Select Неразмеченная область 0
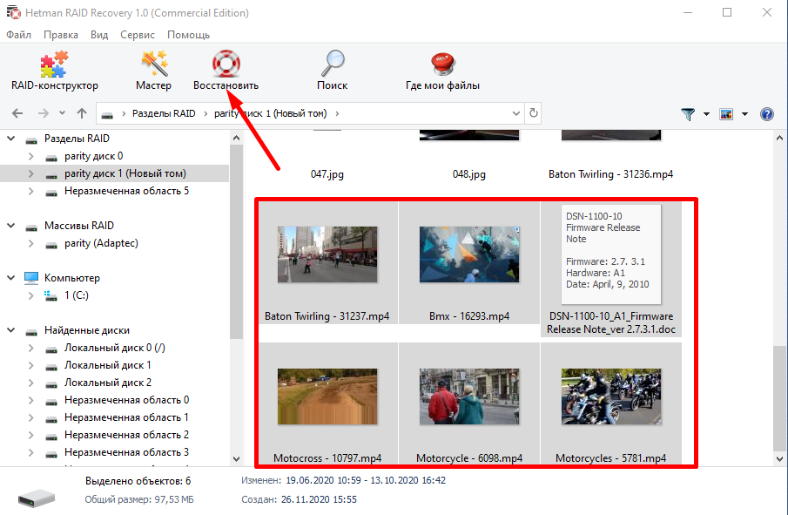Screen dimensions: 788x515 click(x=127, y=400)
